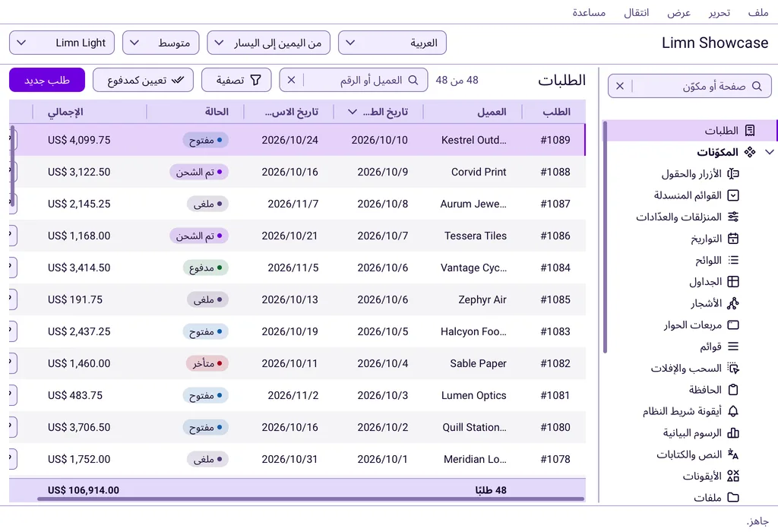The image size is (778, 532).
Task: Open قوائم menu lines icon
Action: click(733, 347)
